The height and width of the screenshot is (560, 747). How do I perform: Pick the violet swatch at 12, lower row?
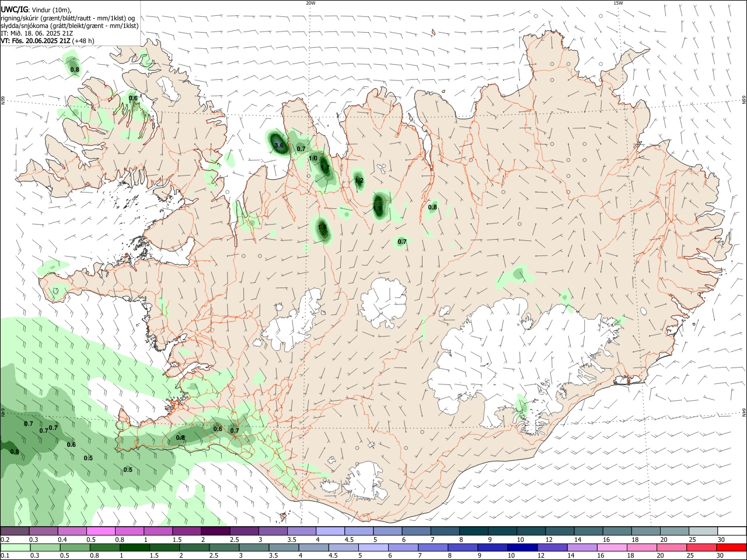point(551,547)
